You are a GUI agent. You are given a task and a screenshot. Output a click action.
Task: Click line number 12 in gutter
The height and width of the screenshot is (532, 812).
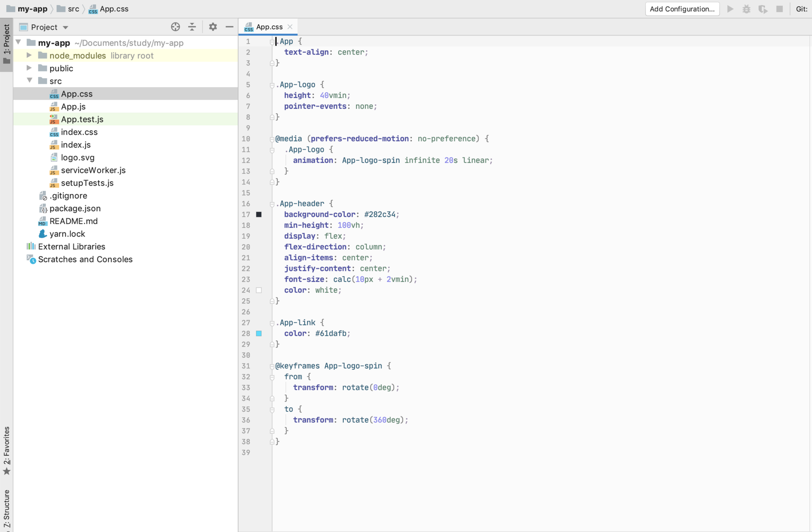246,160
